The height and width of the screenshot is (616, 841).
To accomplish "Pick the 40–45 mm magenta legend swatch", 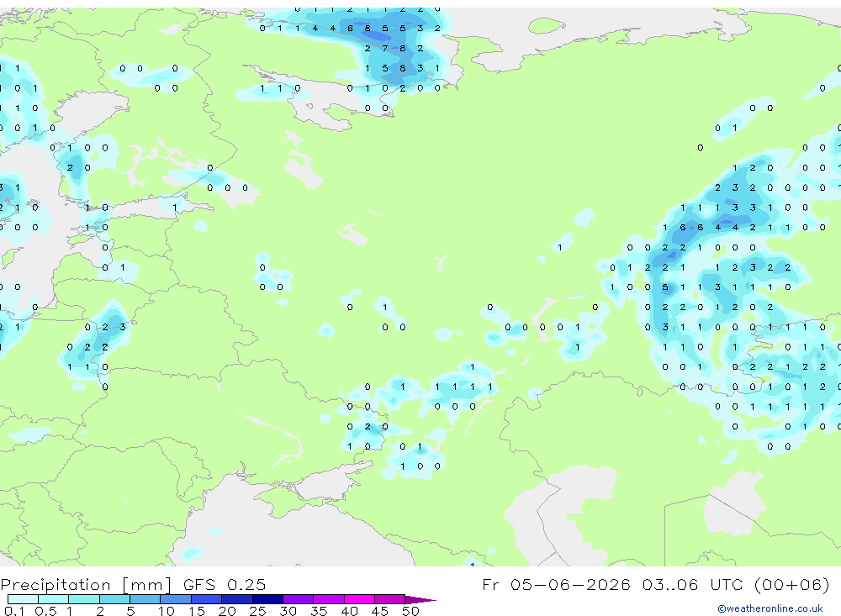I will 359,599.
